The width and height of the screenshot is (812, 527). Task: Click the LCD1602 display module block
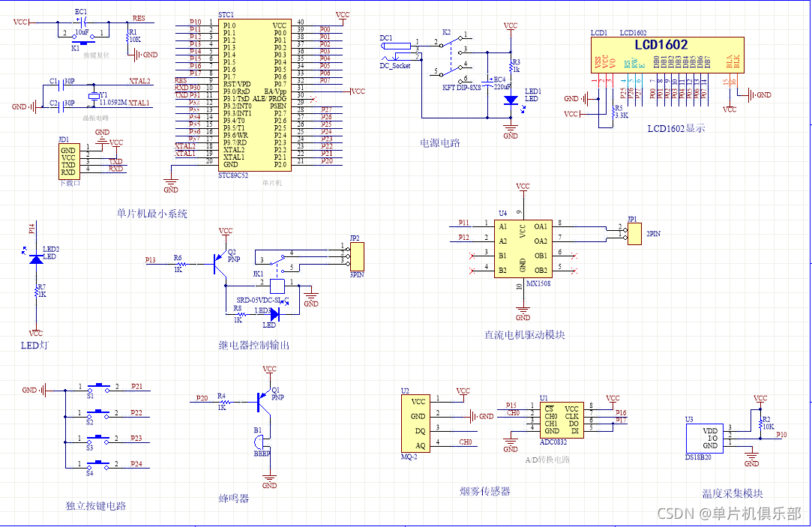pos(667,55)
